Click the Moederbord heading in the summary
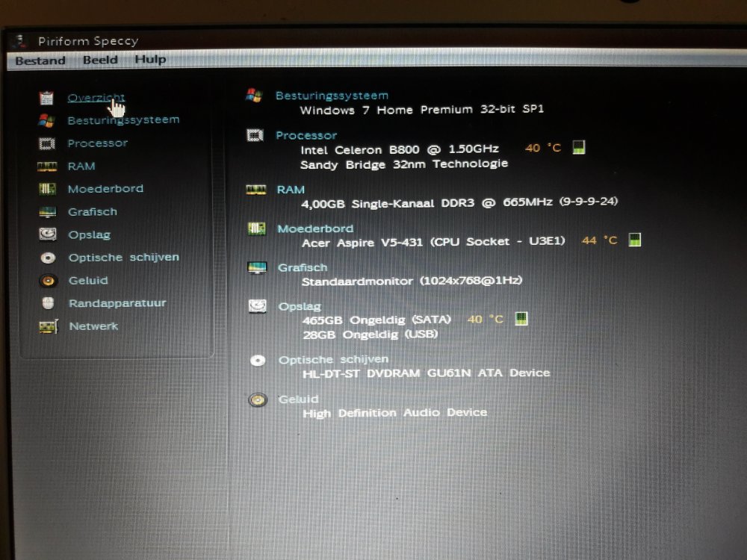The image size is (747, 560). click(x=315, y=229)
